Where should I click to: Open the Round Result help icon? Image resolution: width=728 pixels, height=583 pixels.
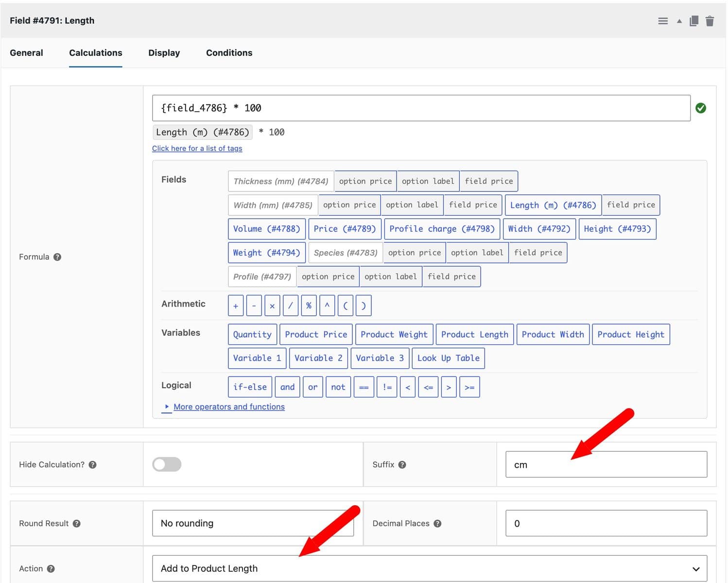(x=76, y=523)
